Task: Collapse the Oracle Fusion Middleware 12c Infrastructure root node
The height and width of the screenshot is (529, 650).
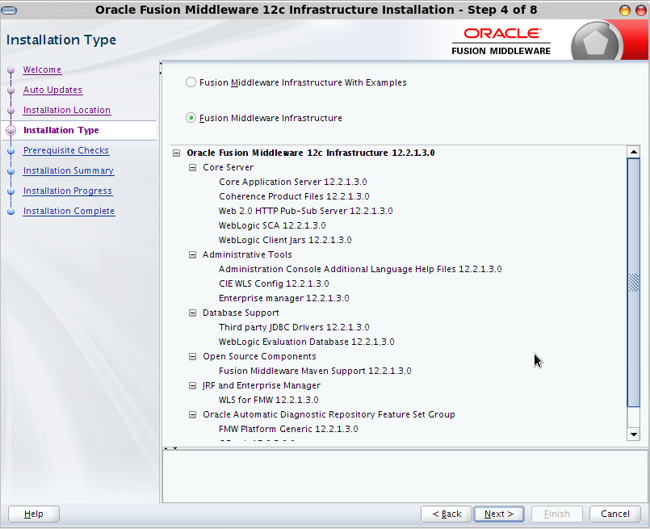Action: (x=176, y=153)
